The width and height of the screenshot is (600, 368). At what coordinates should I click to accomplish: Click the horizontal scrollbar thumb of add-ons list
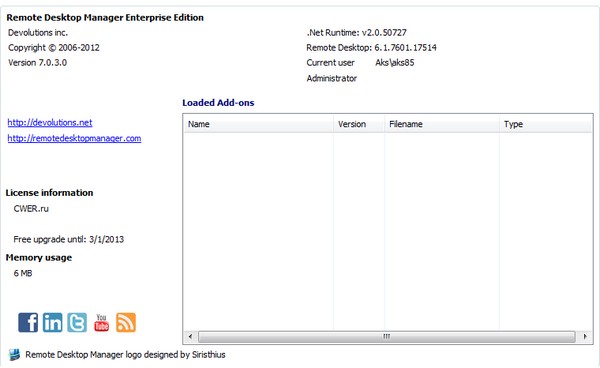tap(386, 337)
